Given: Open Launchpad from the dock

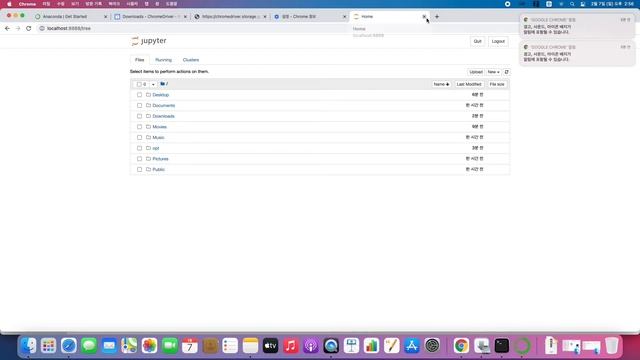Looking at the screenshot, I should pyautogui.click(x=49, y=346).
